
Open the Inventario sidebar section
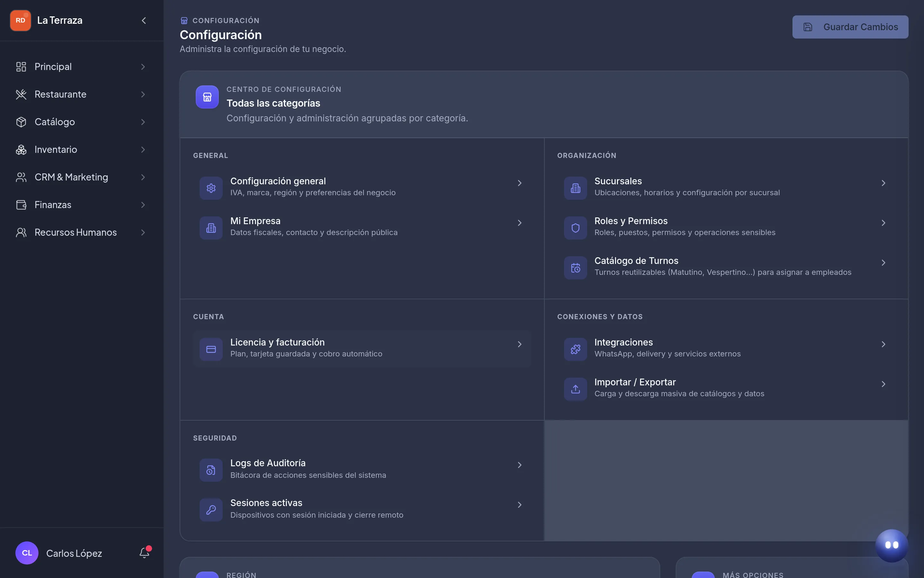(x=81, y=149)
